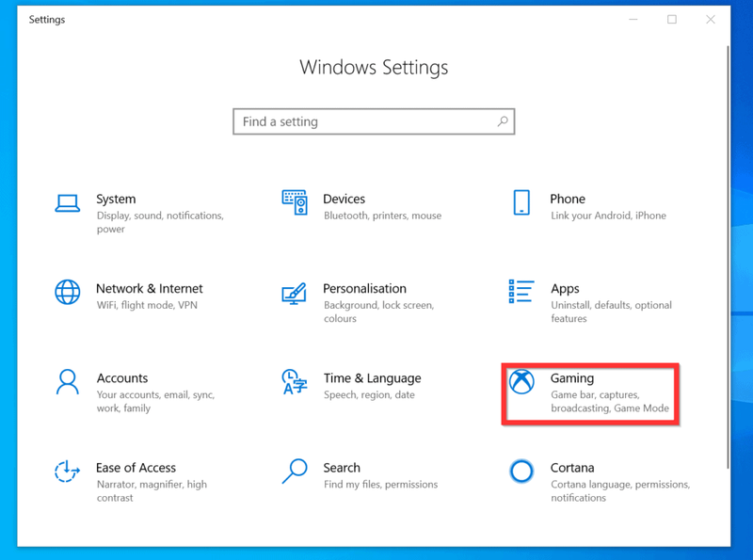Screen dimensions: 753x560
Task: Open the Accounts person icon
Action: pos(67,382)
